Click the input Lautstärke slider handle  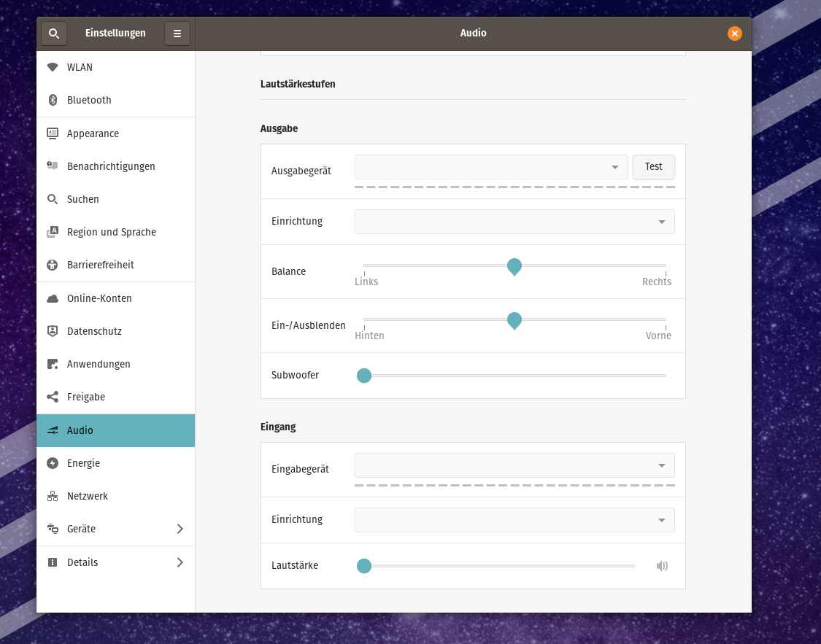pyautogui.click(x=364, y=566)
